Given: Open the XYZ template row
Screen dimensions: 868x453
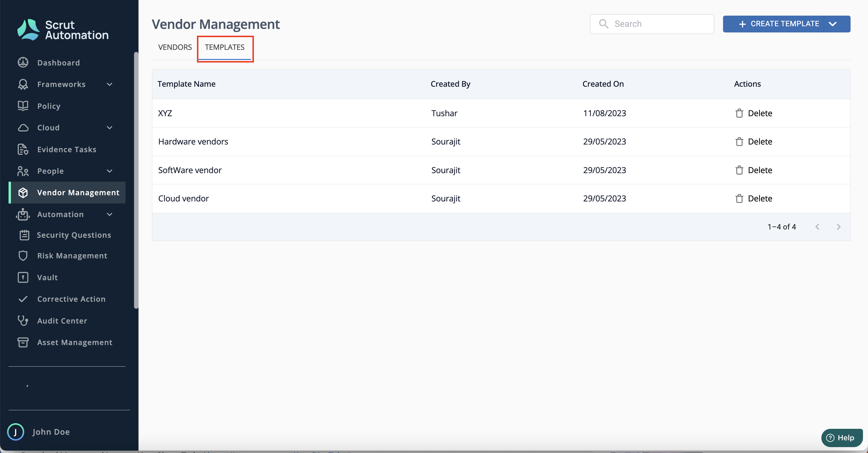Looking at the screenshot, I should [x=501, y=113].
